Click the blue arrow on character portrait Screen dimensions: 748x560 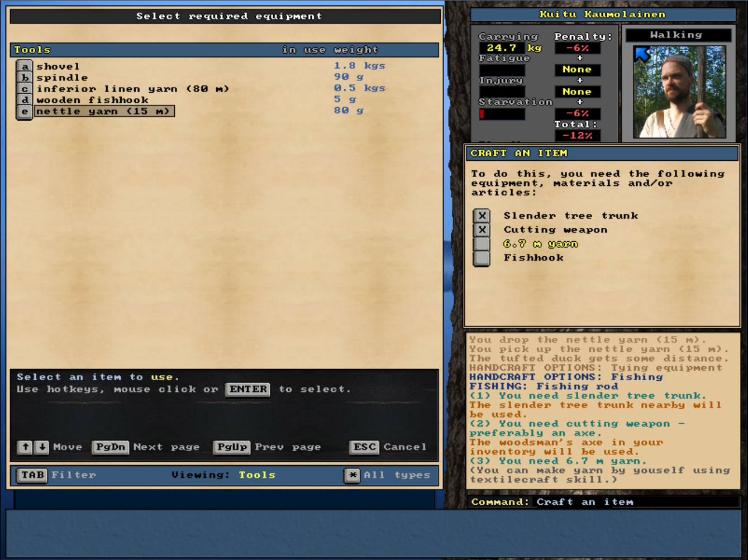tap(642, 54)
